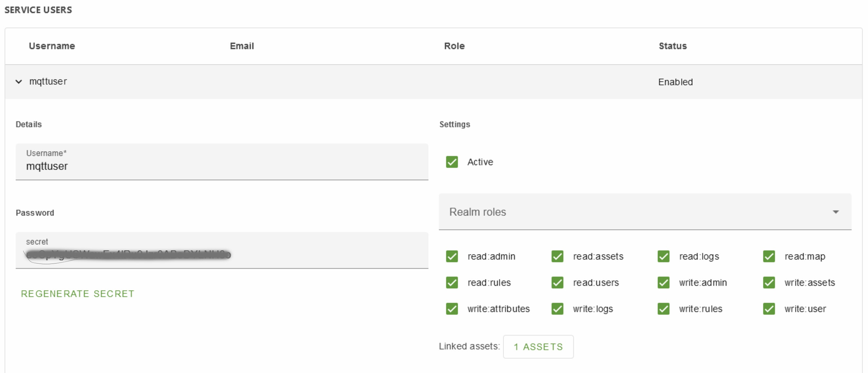Click the Regenerate Secret button

point(78,294)
